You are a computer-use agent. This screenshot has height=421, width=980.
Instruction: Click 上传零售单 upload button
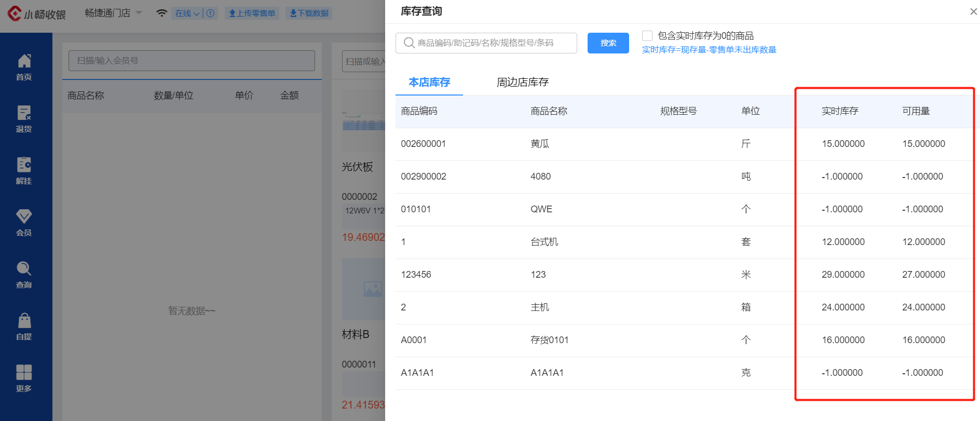click(x=252, y=13)
